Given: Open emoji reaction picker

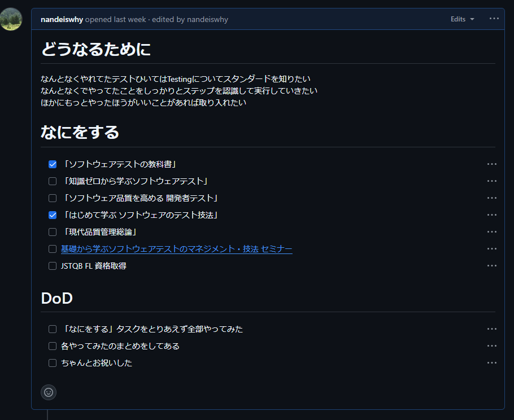Looking at the screenshot, I should point(48,392).
